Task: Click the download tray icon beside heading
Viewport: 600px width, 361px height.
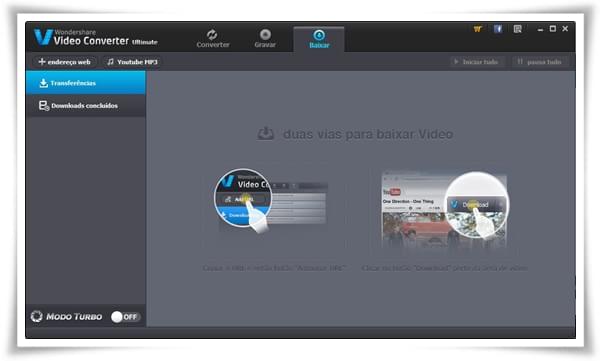Action: point(266,134)
